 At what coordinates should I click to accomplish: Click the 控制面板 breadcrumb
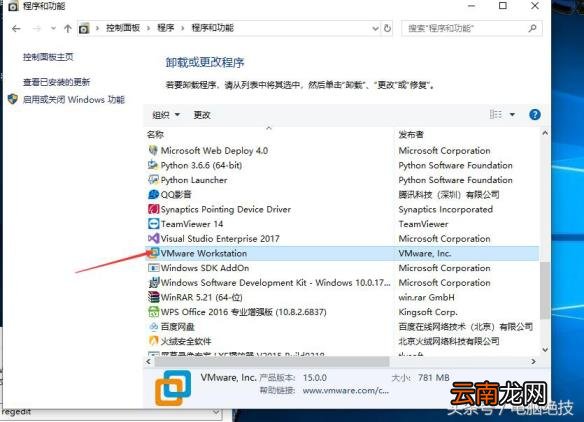coord(123,28)
